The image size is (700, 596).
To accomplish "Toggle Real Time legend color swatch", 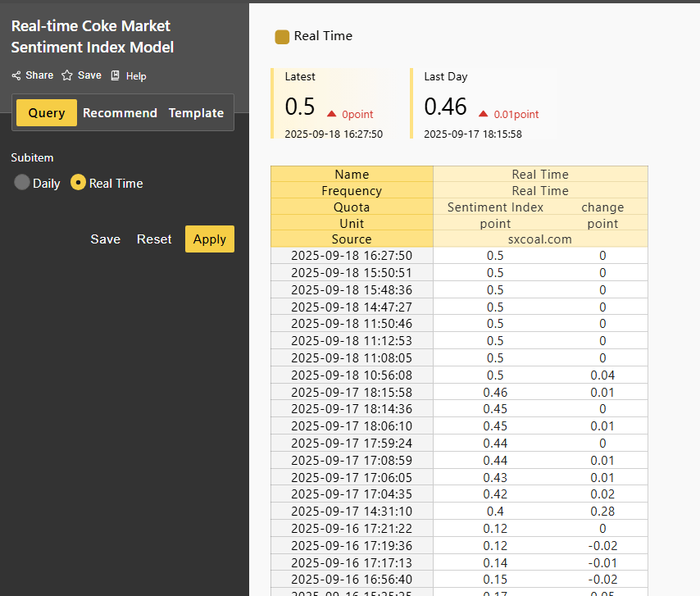I will (x=282, y=36).
